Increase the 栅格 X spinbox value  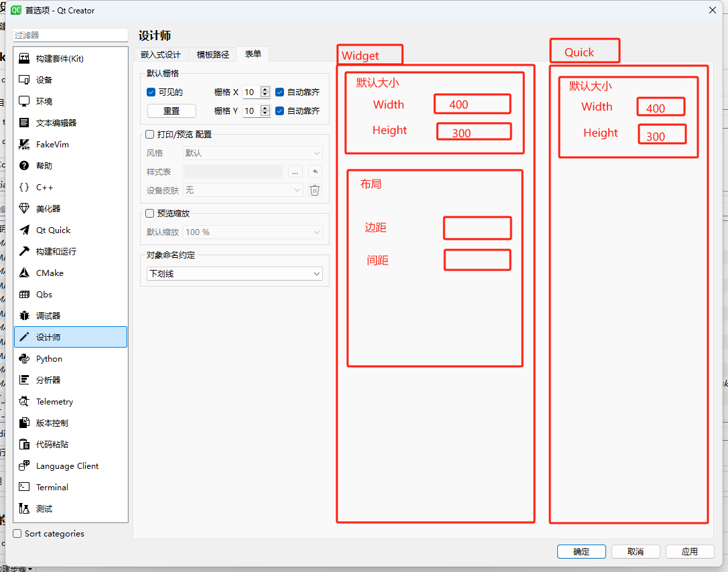[x=265, y=89]
